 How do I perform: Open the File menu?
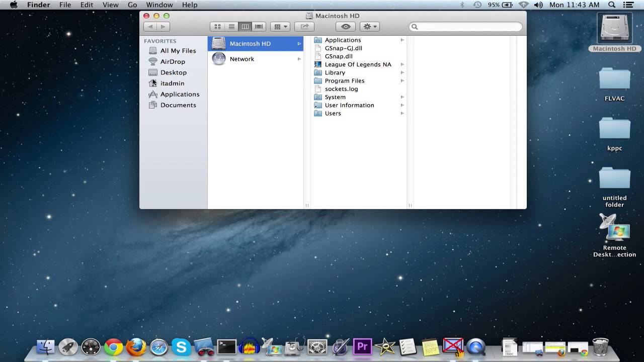tap(65, 5)
